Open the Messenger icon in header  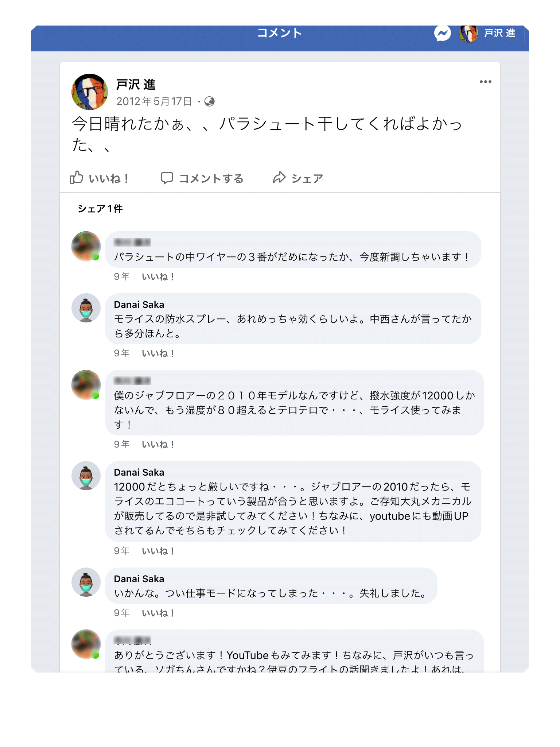[442, 34]
